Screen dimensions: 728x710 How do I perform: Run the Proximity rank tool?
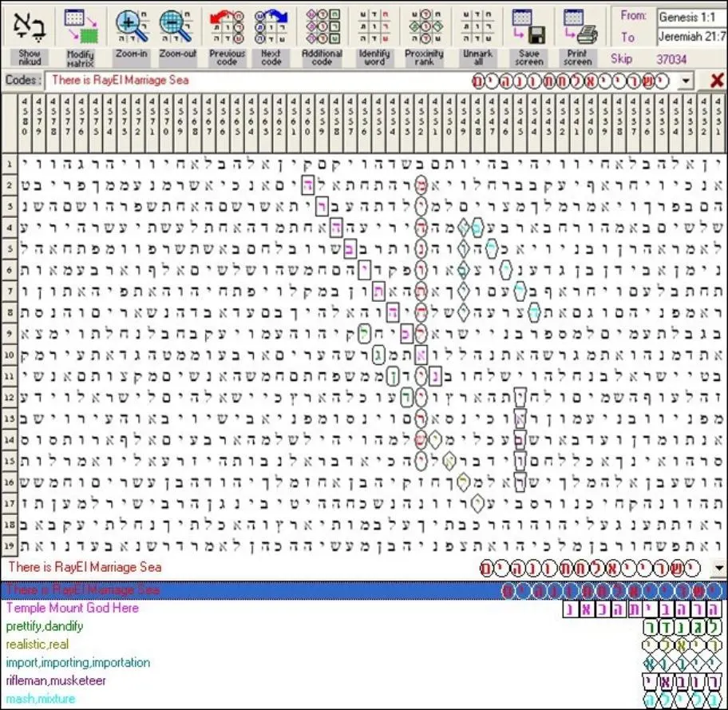tap(425, 26)
